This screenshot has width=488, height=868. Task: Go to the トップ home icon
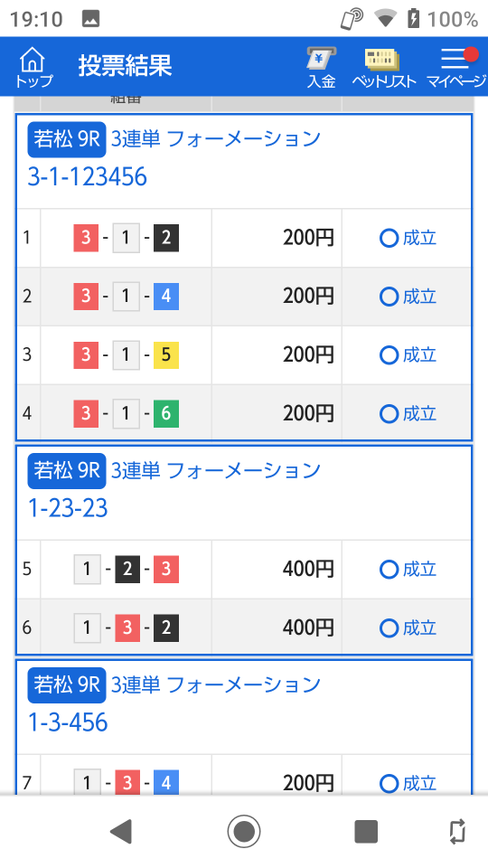click(x=33, y=68)
